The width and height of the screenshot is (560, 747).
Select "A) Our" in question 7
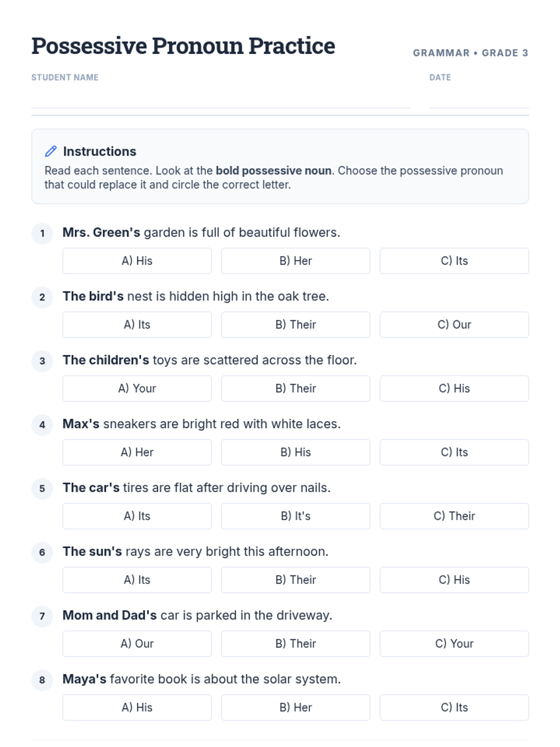click(137, 644)
